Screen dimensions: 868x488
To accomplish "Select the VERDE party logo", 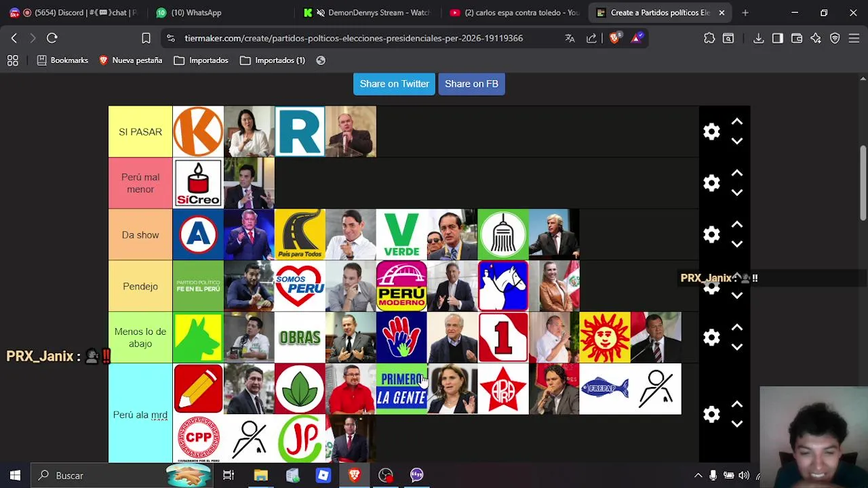I will coord(401,235).
